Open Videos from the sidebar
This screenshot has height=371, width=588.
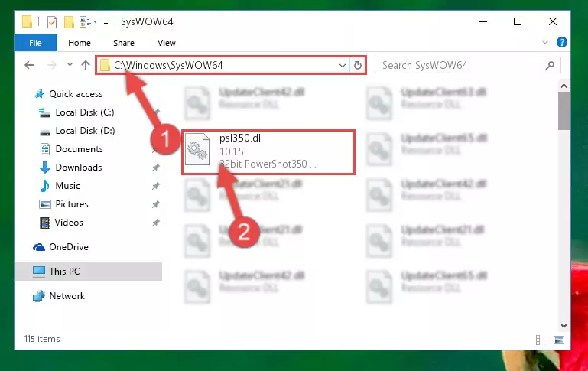point(69,223)
